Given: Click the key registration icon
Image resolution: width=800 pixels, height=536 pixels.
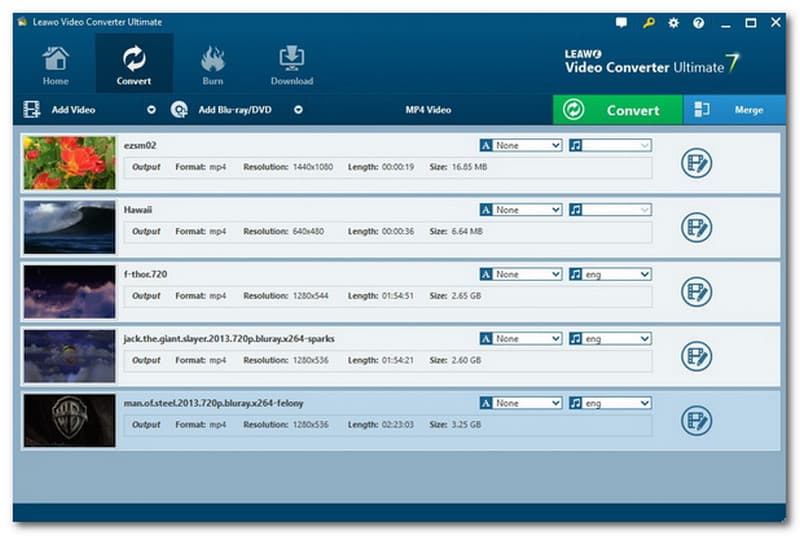Looking at the screenshot, I should click(x=648, y=22).
